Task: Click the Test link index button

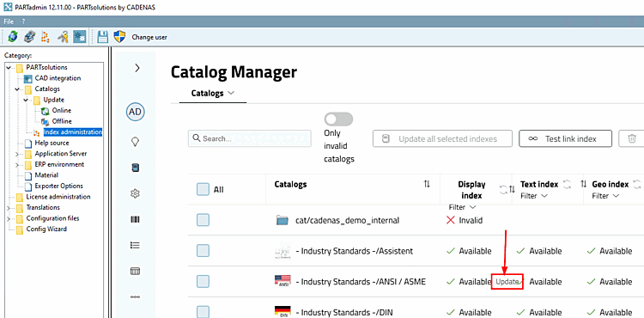Action: point(566,138)
